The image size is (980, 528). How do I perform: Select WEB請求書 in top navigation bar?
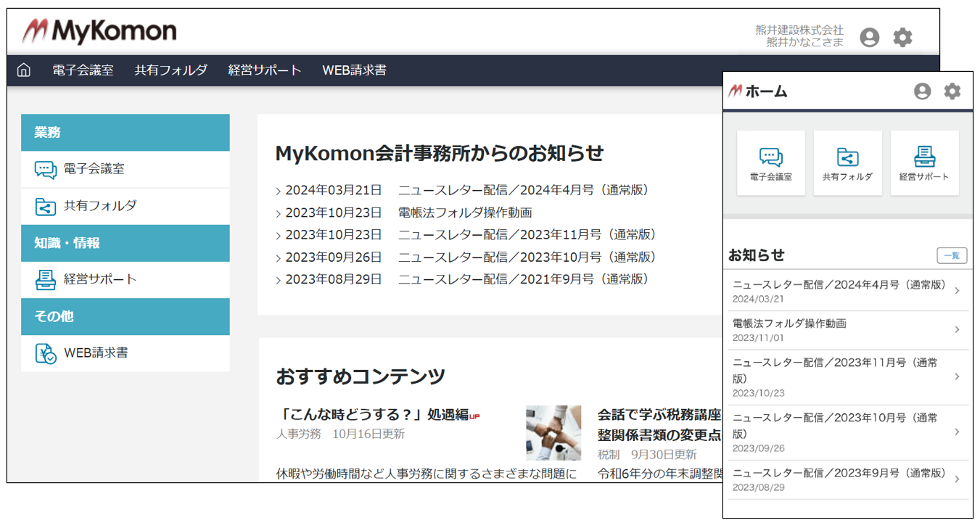(354, 70)
